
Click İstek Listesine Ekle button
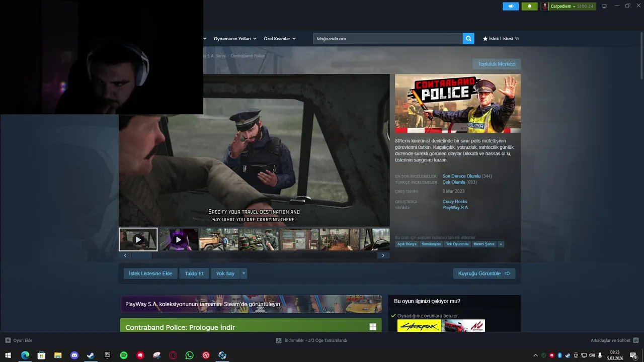tap(150, 274)
